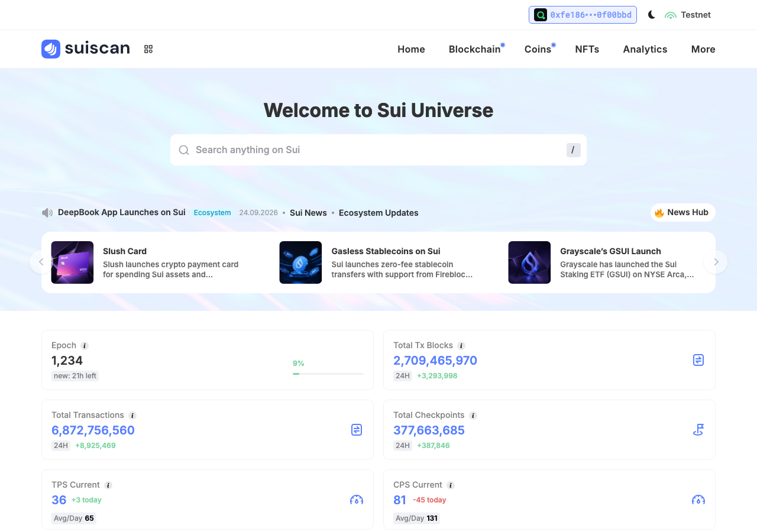This screenshot has width=757, height=532.
Task: Click the Total Checkpoints flag icon
Action: (x=698, y=430)
